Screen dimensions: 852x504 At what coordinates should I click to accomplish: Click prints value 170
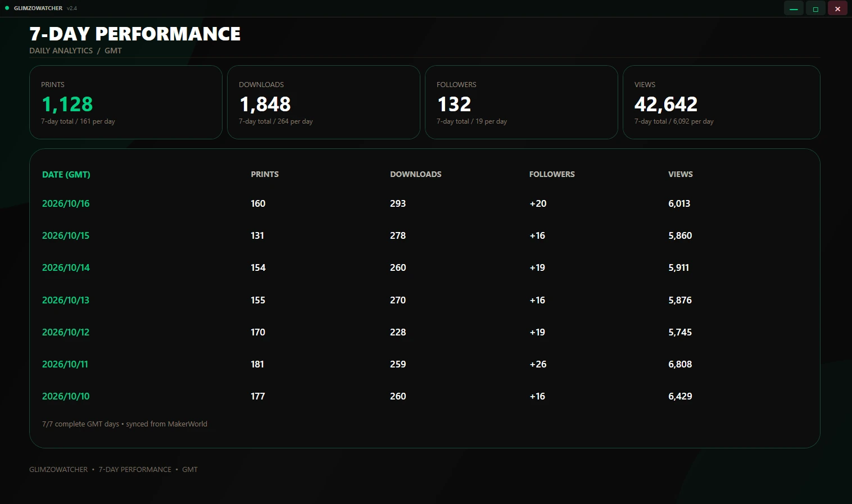(x=258, y=332)
